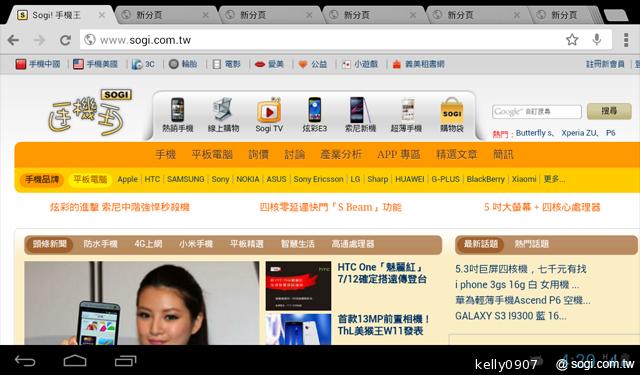
Task: Open the 電影 bookmark
Action: pyautogui.click(x=227, y=64)
